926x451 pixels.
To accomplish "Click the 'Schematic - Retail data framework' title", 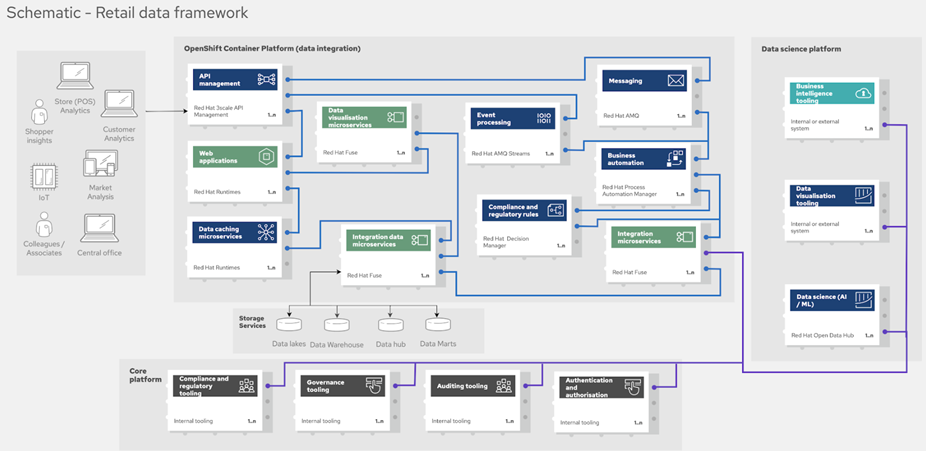I will pyautogui.click(x=127, y=13).
